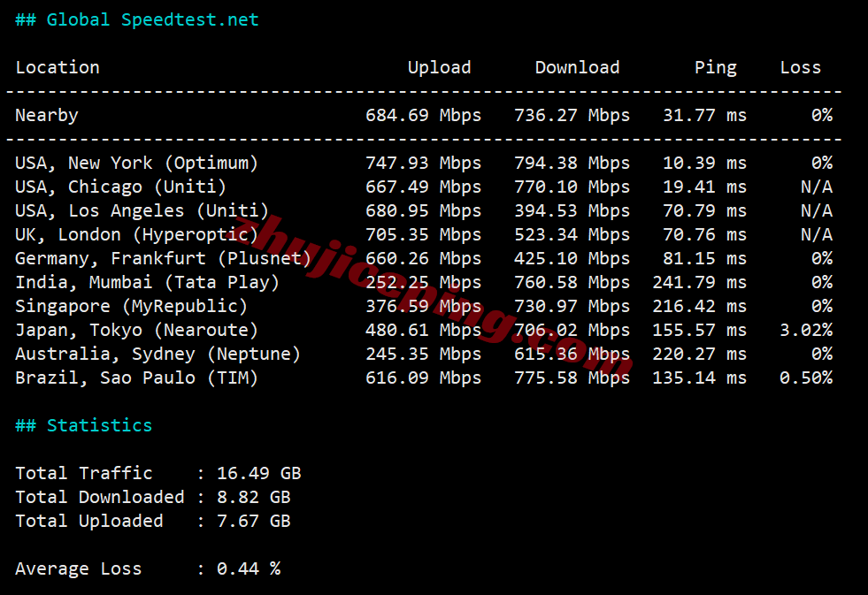Select Tokyo upload '480.61 Mbps'
This screenshot has height=595, width=868.
click(423, 330)
